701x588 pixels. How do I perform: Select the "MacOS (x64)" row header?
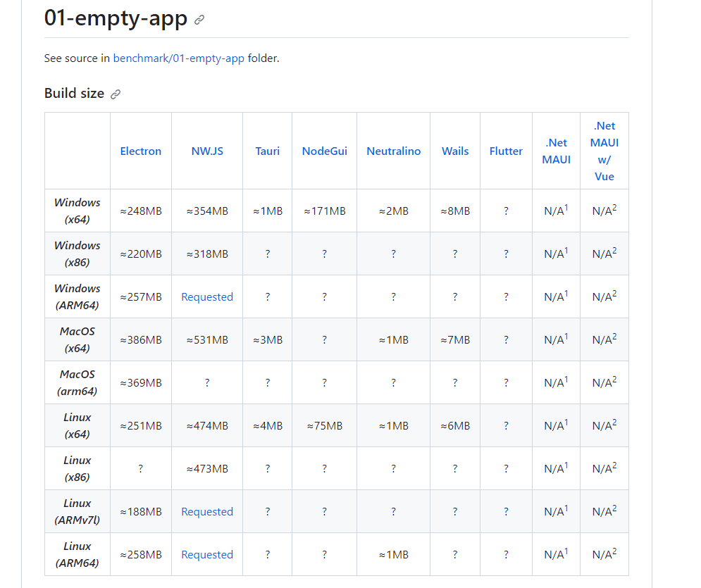coord(77,340)
